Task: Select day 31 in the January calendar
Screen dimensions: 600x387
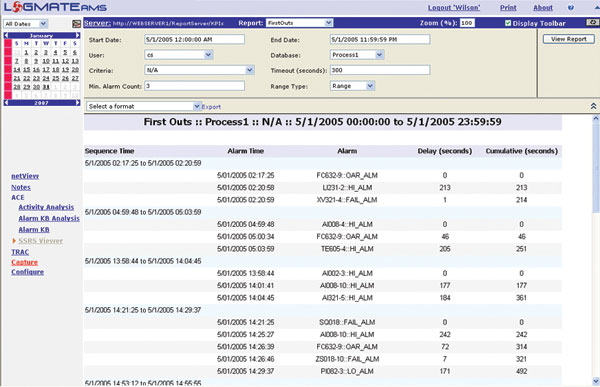Action: click(x=46, y=87)
